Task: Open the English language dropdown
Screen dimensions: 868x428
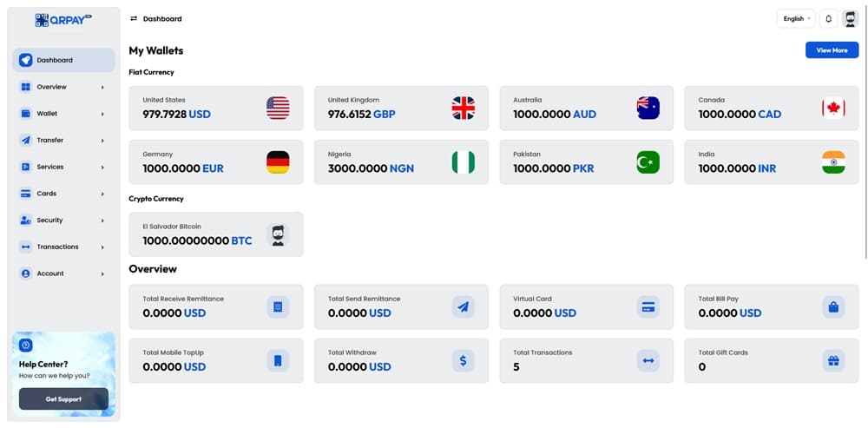Action: [x=796, y=18]
